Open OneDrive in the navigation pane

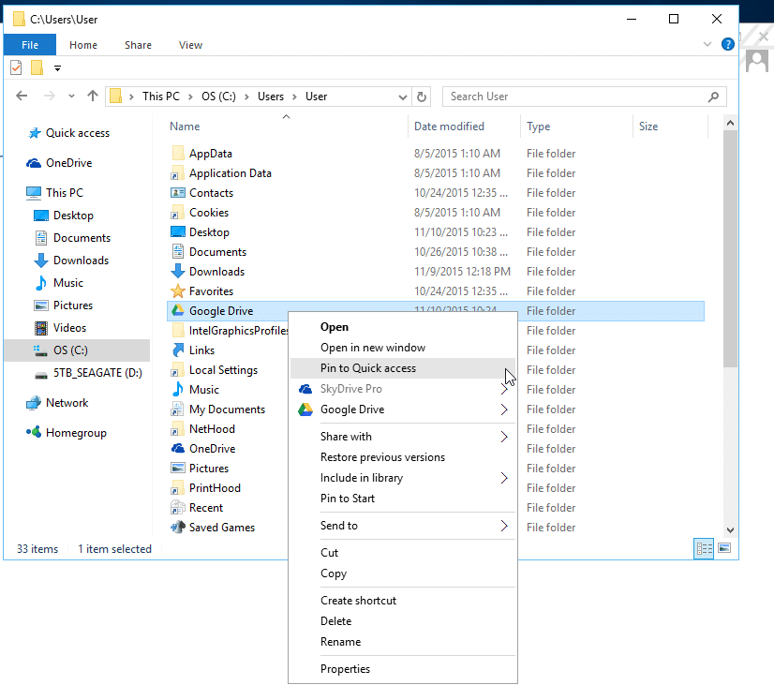(x=68, y=163)
